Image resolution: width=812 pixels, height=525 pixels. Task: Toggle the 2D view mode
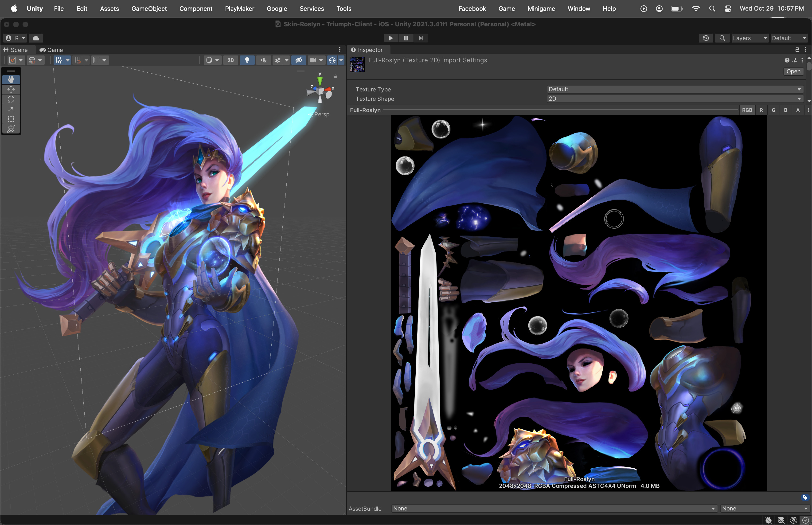(x=230, y=60)
